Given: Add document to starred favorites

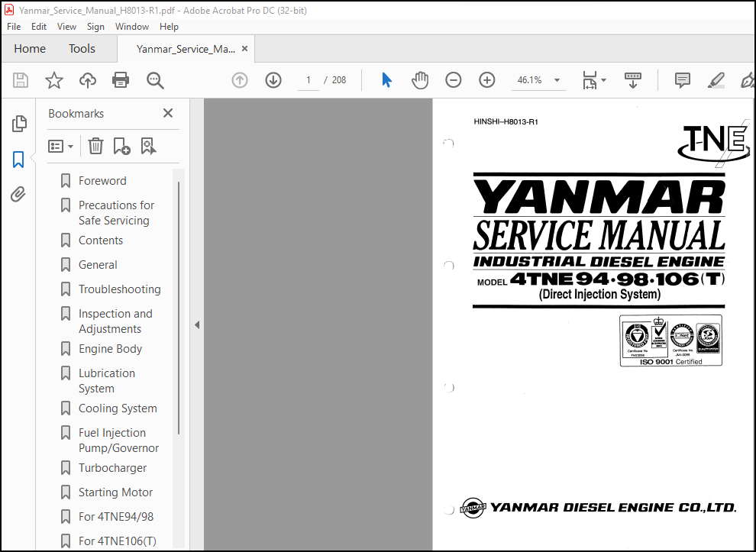Looking at the screenshot, I should click(x=54, y=80).
